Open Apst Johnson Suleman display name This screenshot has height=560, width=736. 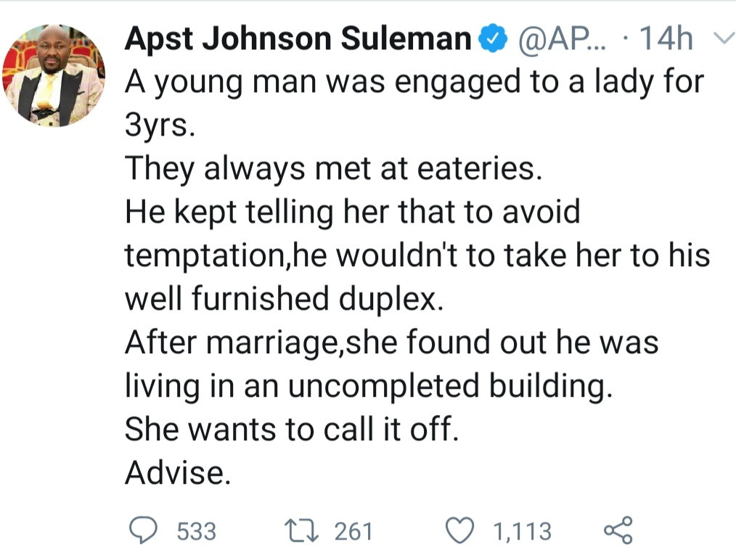pyautogui.click(x=298, y=38)
